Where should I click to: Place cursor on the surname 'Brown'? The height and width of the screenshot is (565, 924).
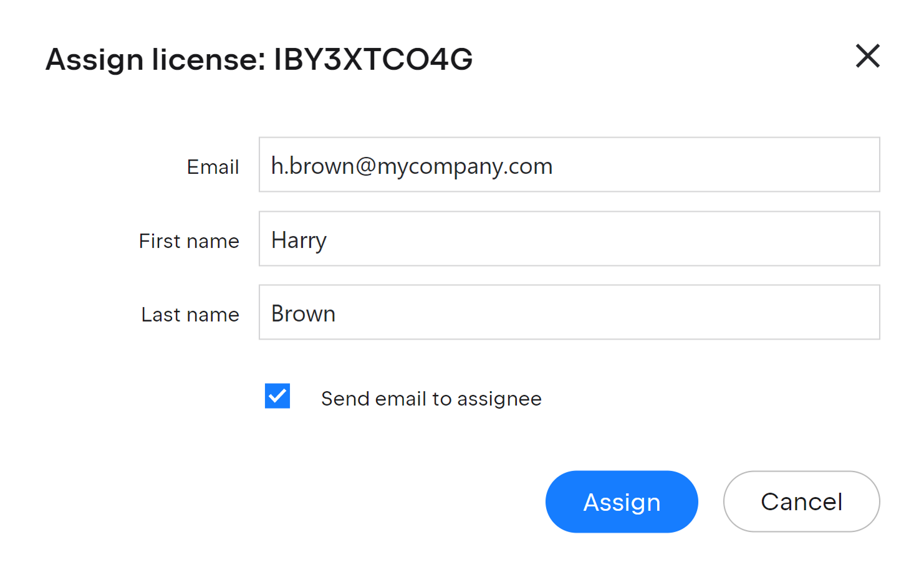click(303, 314)
